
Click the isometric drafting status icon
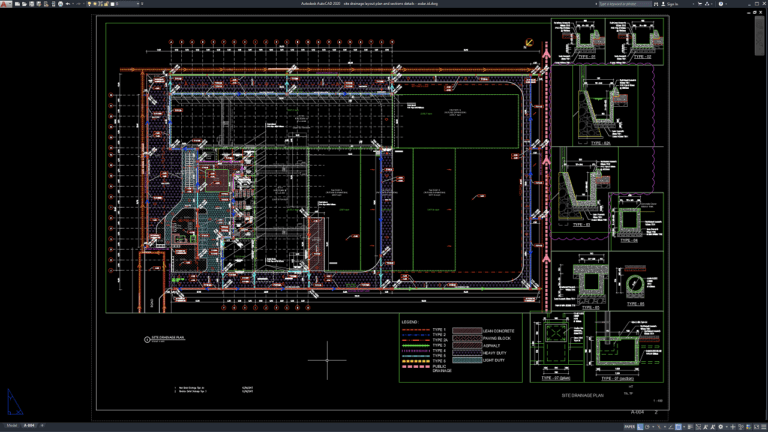coord(659,427)
